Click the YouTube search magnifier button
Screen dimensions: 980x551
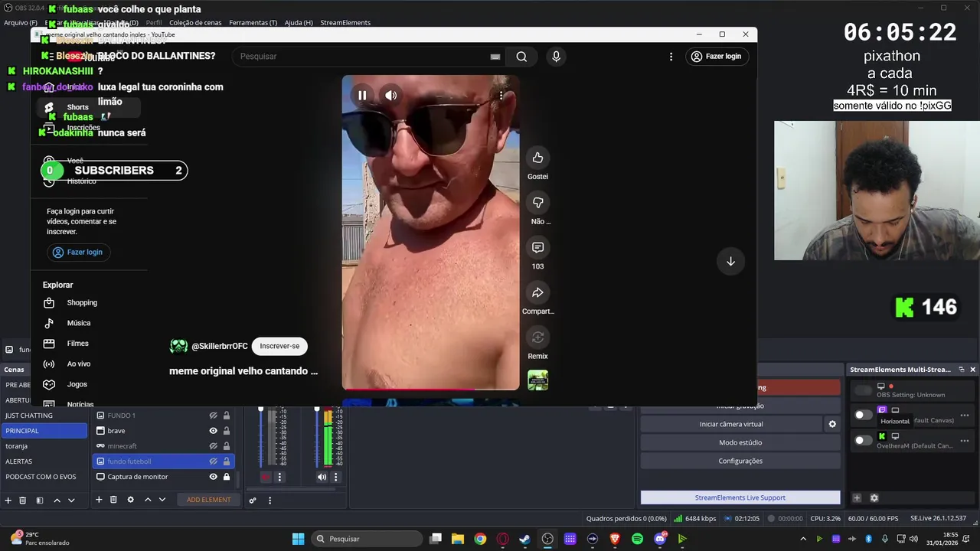coord(521,57)
